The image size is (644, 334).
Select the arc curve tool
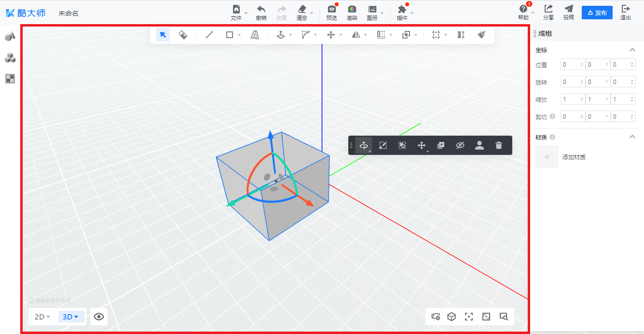[306, 35]
